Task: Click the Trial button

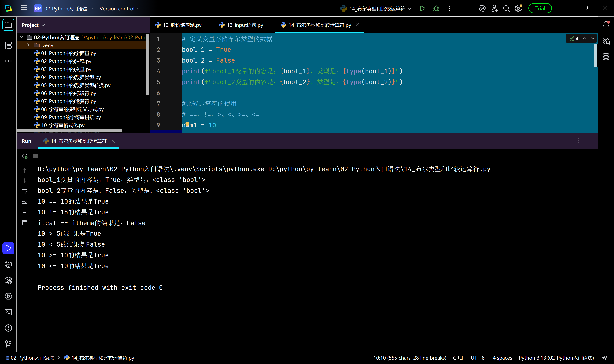Action: click(x=540, y=9)
